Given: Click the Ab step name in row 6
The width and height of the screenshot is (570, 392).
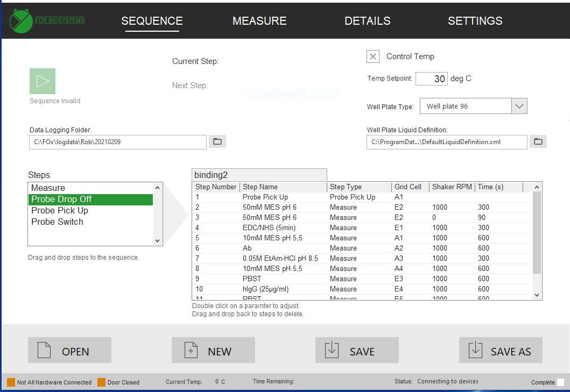Looking at the screenshot, I should point(247,248).
